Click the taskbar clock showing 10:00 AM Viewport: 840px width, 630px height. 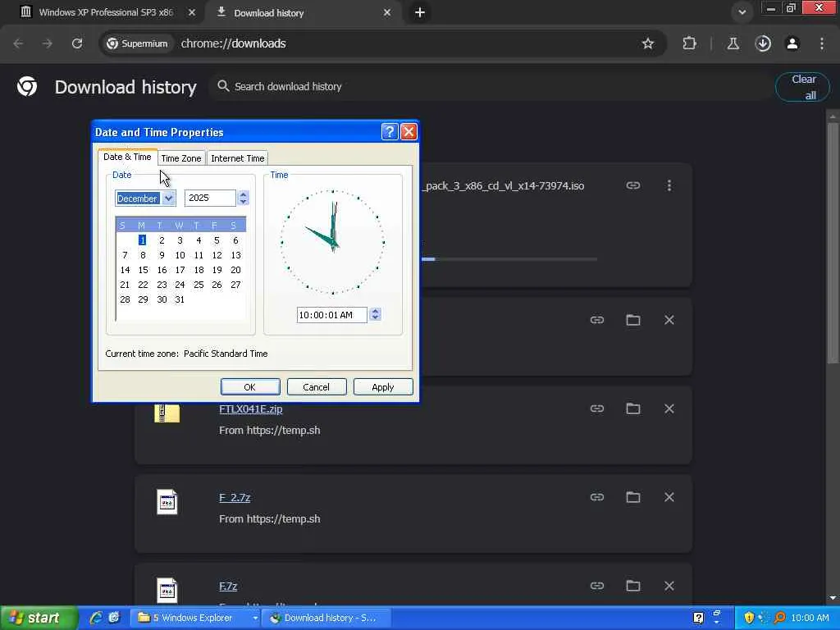tap(810, 618)
